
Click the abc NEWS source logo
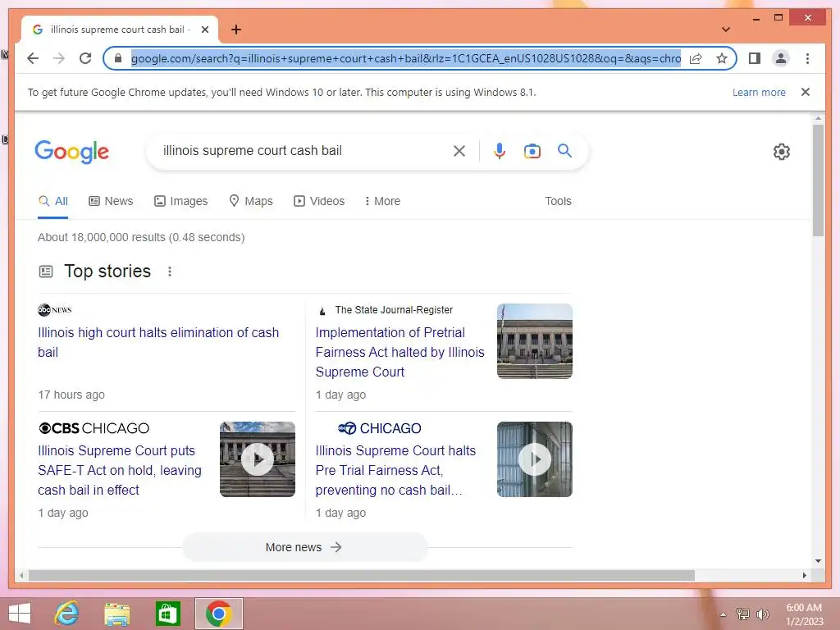(55, 309)
